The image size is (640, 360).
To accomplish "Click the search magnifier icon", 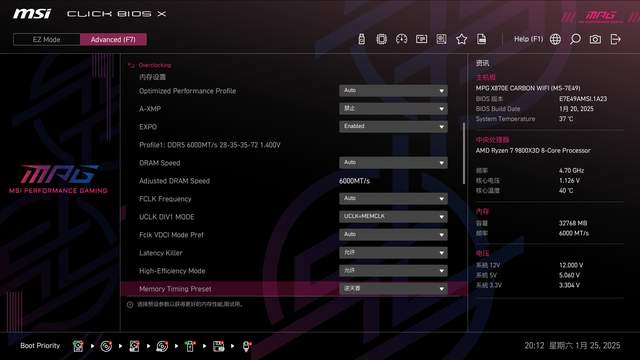I will [575, 39].
